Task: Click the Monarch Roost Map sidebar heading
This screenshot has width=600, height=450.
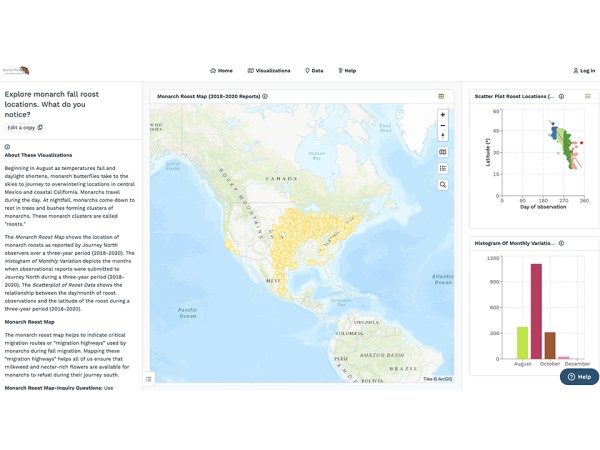Action: click(x=29, y=322)
